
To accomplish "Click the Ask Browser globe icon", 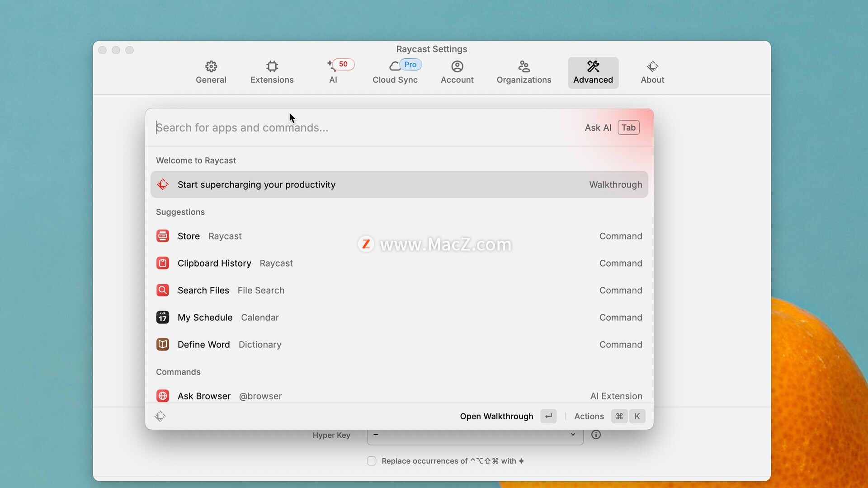I will click(x=163, y=396).
